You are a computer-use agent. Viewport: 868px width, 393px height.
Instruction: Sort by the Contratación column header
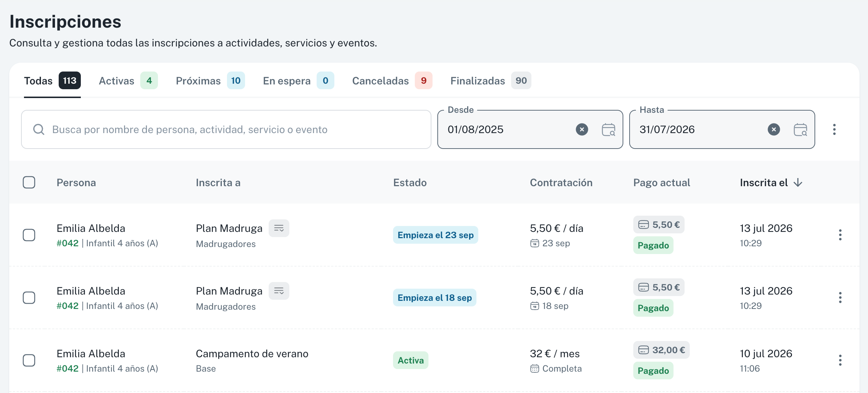pos(561,182)
